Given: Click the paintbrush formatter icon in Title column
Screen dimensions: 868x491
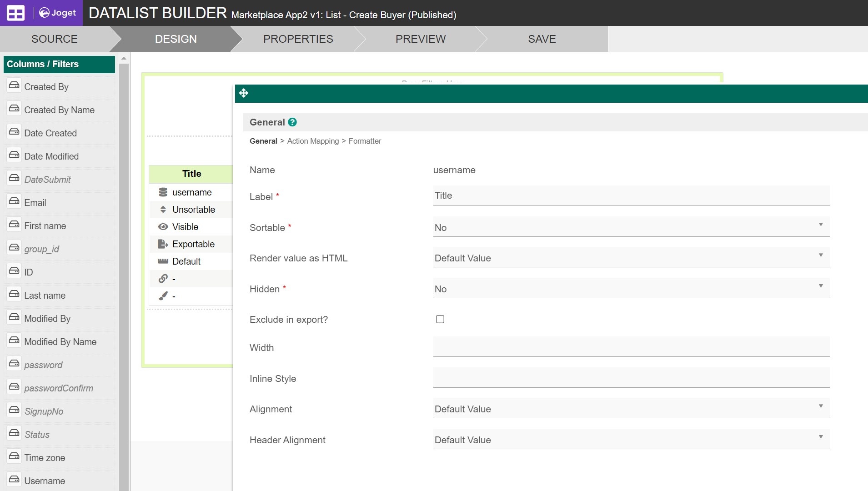Looking at the screenshot, I should pos(163,296).
